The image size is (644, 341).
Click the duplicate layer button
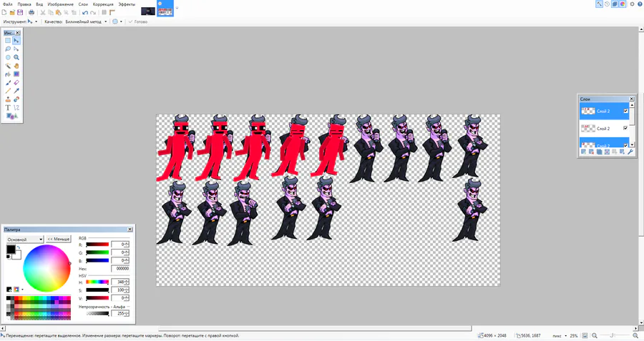(599, 152)
